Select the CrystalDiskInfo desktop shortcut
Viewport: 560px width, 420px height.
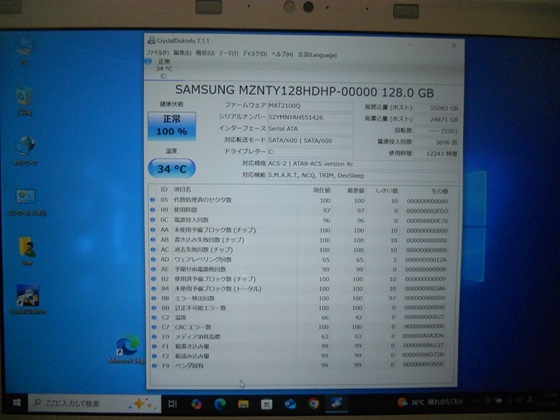tap(28, 299)
